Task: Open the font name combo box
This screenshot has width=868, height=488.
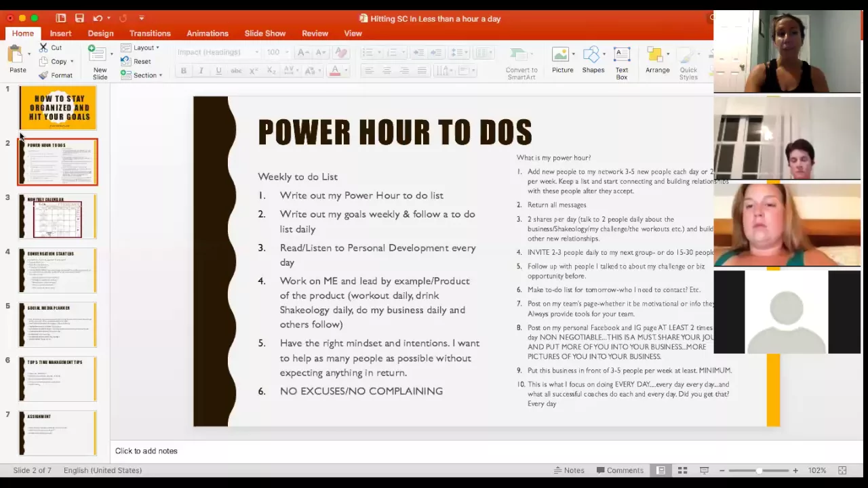Action: click(218, 52)
